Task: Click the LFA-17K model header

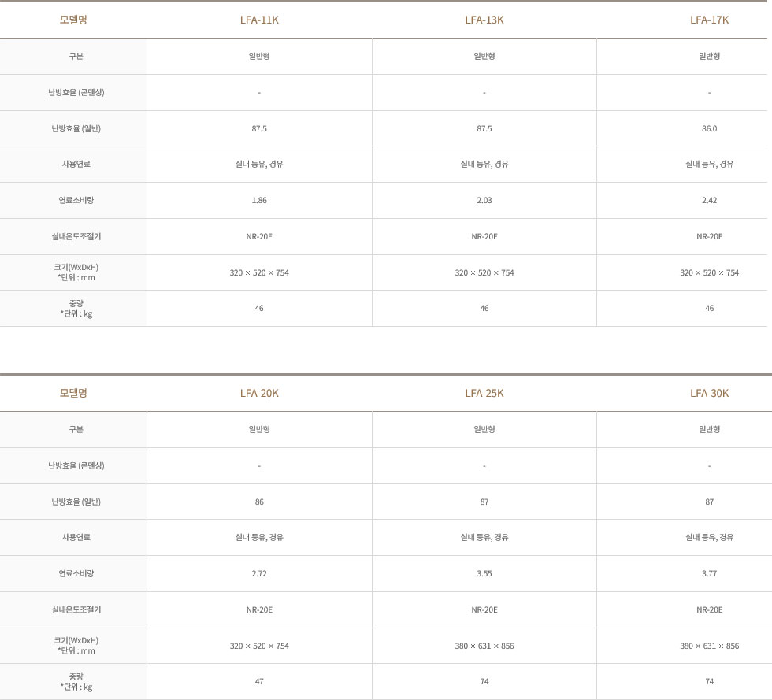Action: coord(709,20)
